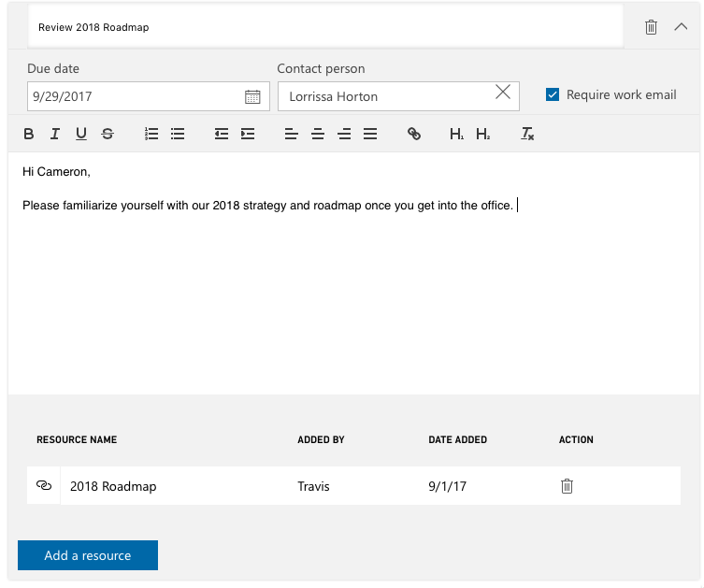This screenshot has height=588, width=704.
Task: Apply italic formatting
Action: (x=55, y=135)
